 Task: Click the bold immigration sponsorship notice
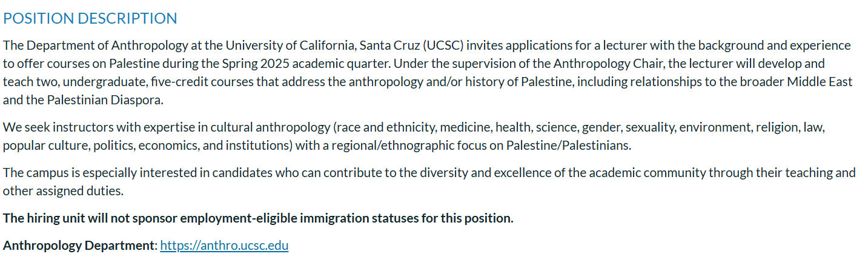[x=258, y=218]
